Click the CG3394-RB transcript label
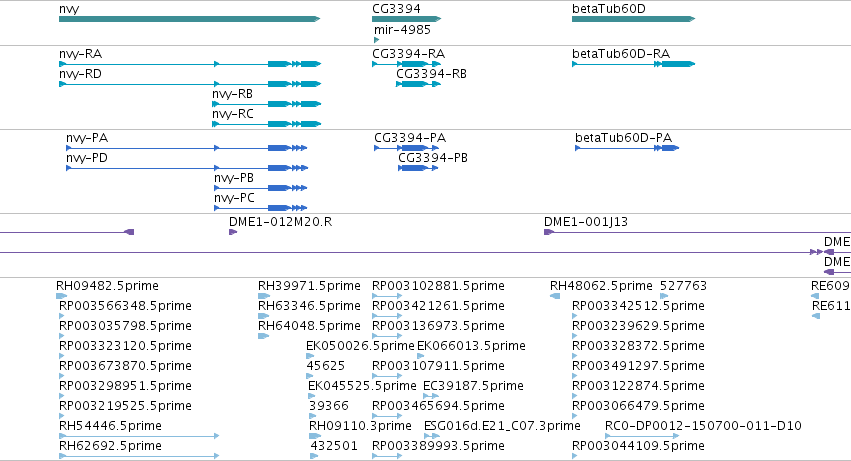 tap(431, 74)
